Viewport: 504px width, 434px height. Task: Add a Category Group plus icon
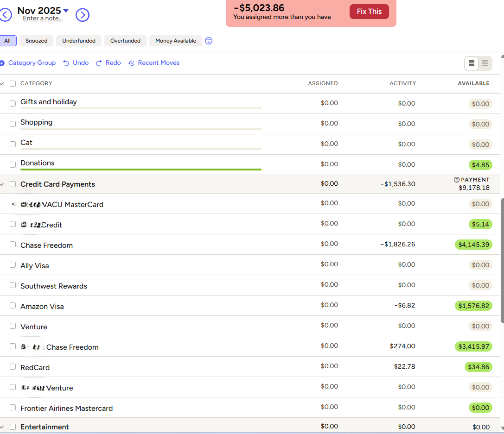[x=2, y=63]
